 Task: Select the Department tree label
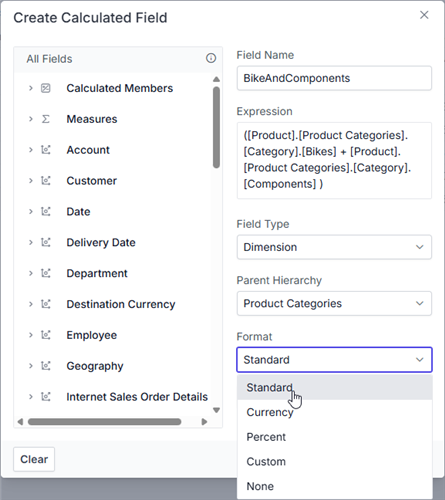pos(97,273)
